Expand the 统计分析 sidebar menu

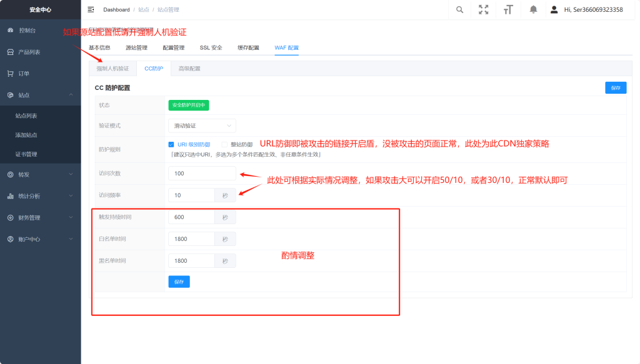tap(40, 196)
